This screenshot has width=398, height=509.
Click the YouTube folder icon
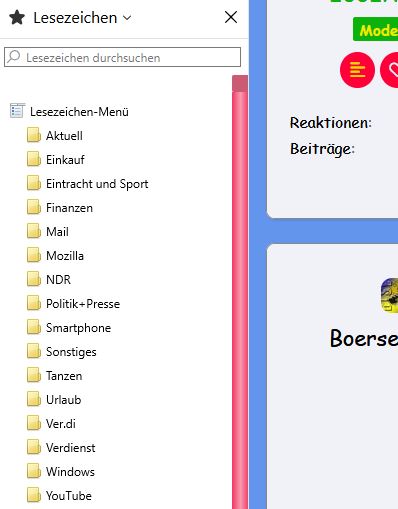[34, 495]
